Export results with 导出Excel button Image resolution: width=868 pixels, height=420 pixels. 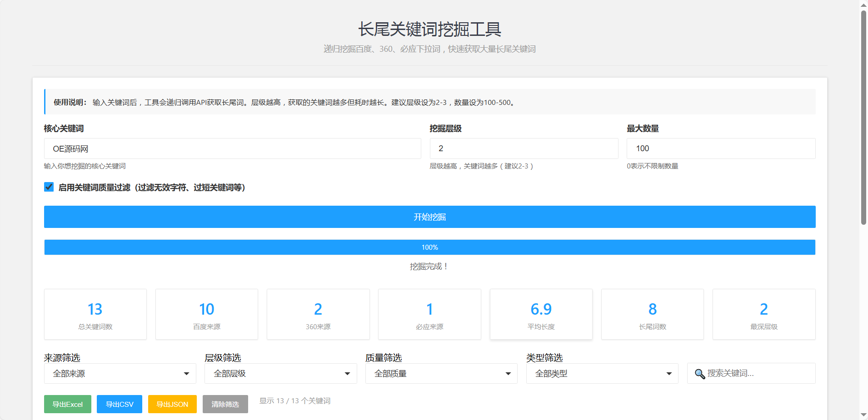tap(68, 404)
